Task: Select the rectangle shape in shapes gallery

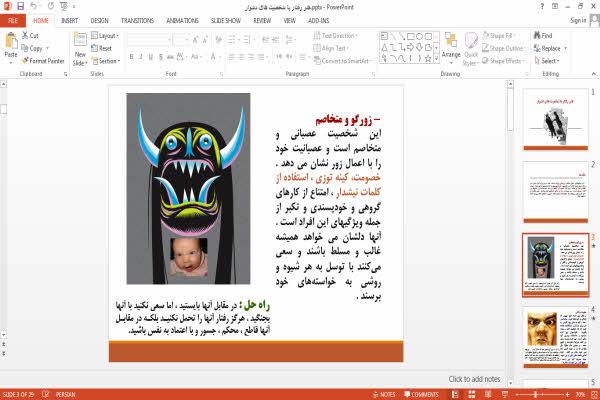Action: pos(411,36)
